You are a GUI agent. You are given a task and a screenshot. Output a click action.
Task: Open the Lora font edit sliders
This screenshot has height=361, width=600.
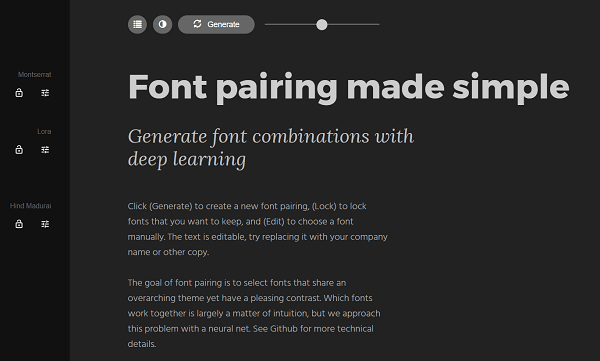pyautogui.click(x=45, y=150)
